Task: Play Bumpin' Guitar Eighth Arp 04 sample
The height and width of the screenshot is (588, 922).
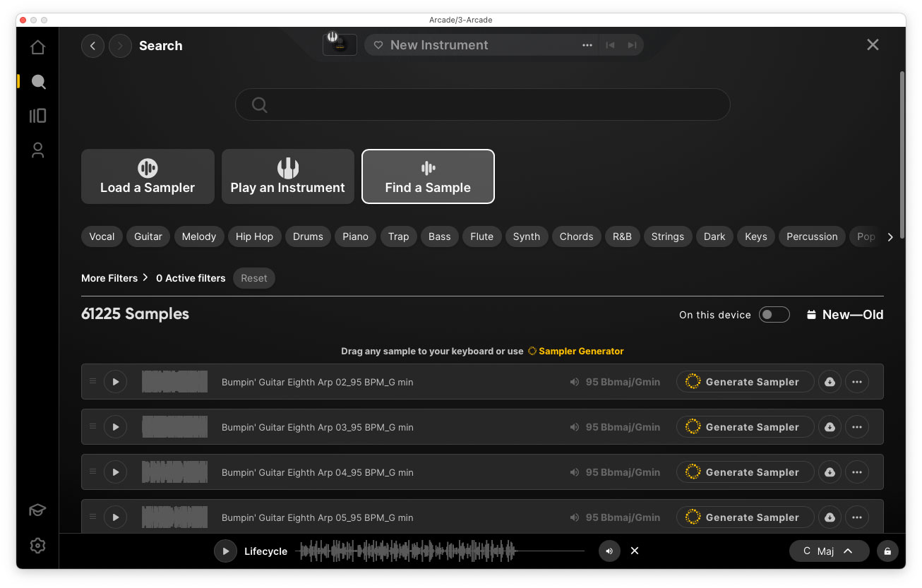Action: tap(115, 472)
